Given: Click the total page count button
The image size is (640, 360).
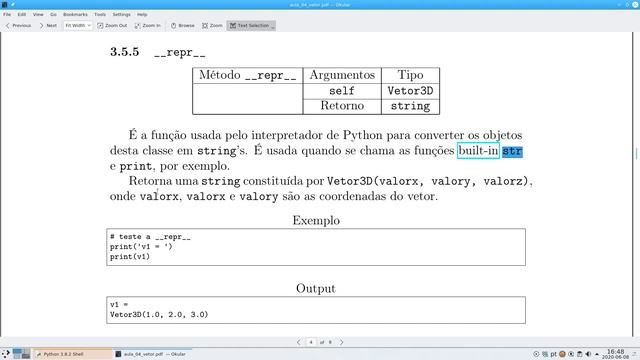Looking at the screenshot, I should pos(330,342).
